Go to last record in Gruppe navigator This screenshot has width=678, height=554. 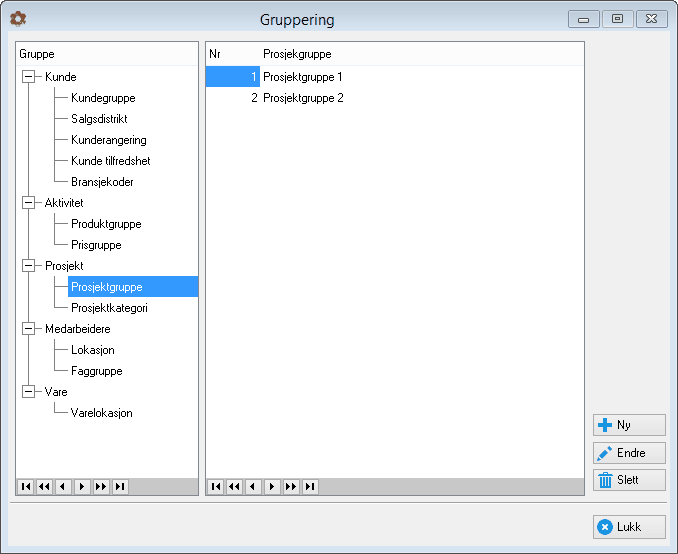(120, 487)
